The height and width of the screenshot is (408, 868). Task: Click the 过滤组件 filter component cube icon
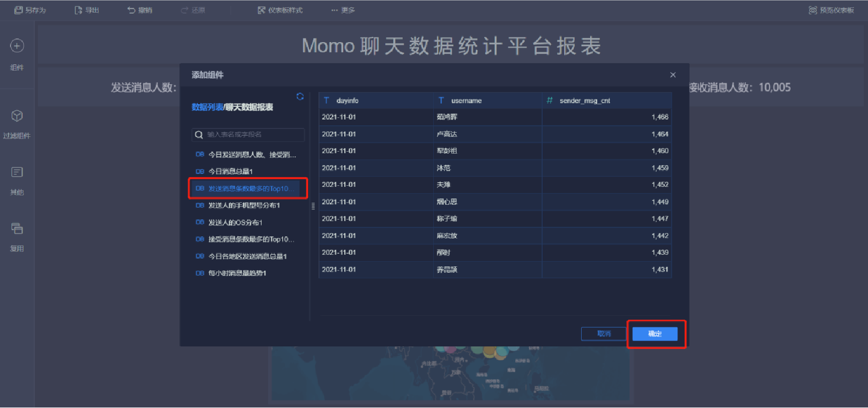coord(17,116)
